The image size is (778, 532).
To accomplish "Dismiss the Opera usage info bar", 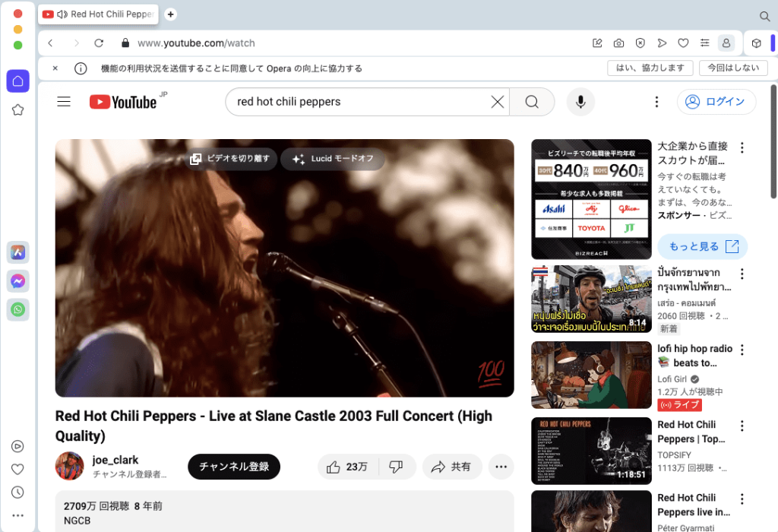I will pos(55,68).
